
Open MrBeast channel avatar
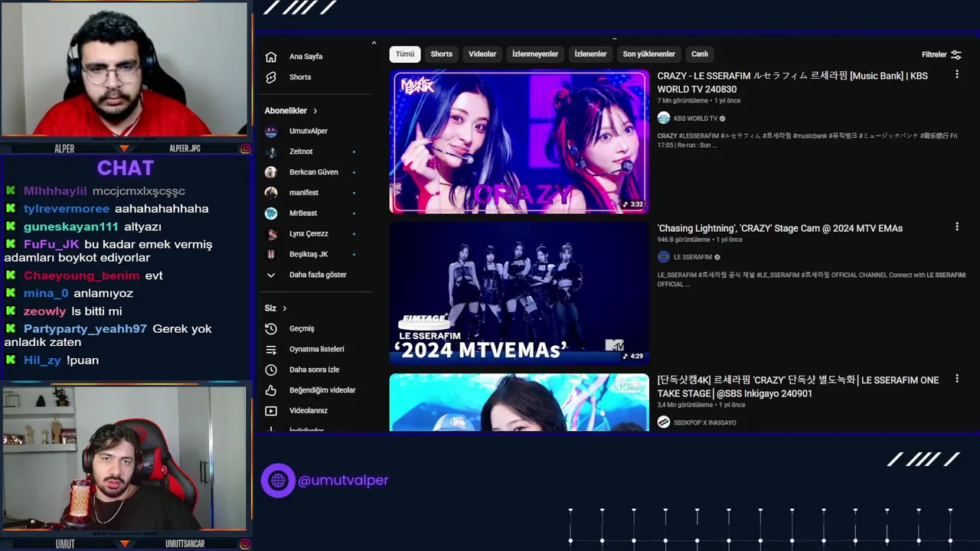point(271,213)
